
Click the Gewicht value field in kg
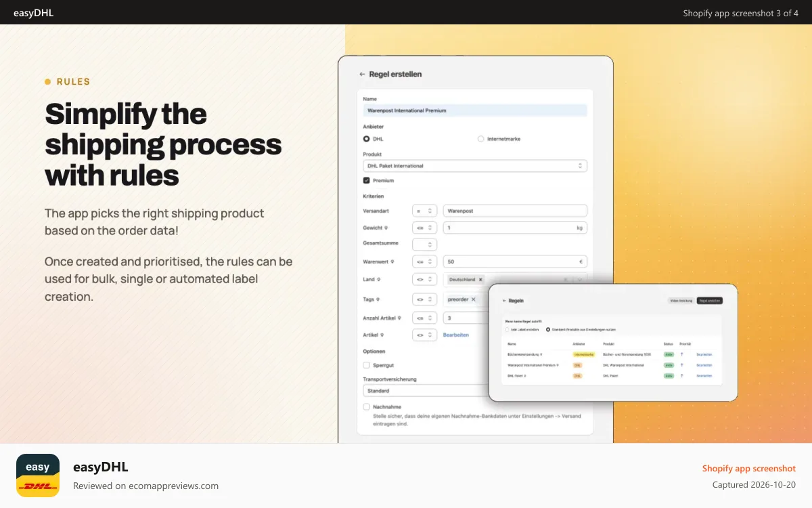pyautogui.click(x=515, y=228)
